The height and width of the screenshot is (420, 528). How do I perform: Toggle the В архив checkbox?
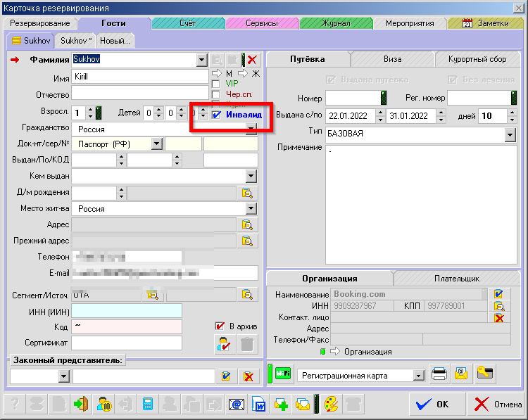coord(219,326)
